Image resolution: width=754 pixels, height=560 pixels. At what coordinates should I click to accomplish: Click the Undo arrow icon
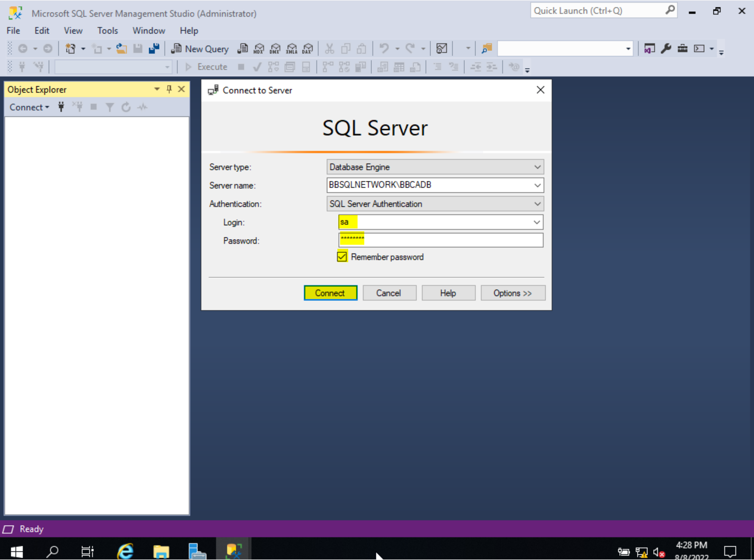click(x=384, y=49)
